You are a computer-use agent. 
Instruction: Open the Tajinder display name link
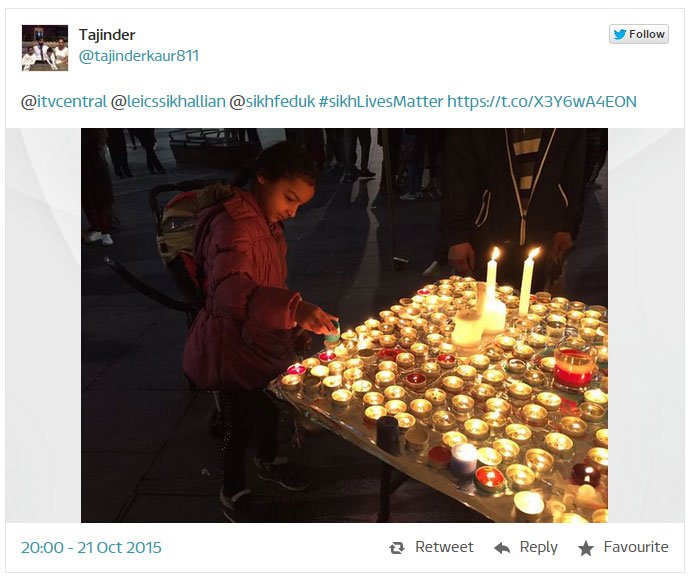pyautogui.click(x=107, y=35)
